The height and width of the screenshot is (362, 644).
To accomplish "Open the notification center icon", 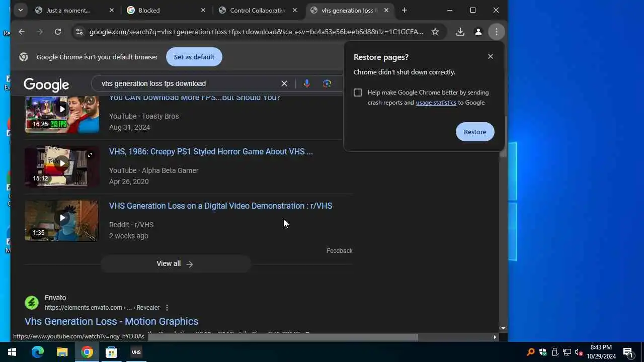I will point(628,352).
